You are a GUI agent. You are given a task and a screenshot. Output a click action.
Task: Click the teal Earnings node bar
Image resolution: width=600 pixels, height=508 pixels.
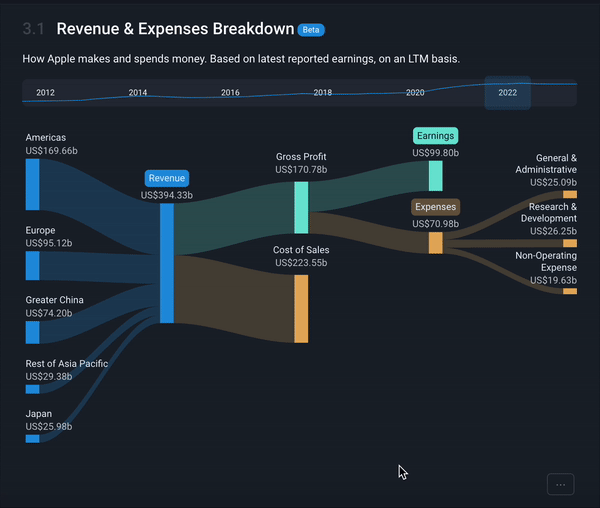[435, 176]
